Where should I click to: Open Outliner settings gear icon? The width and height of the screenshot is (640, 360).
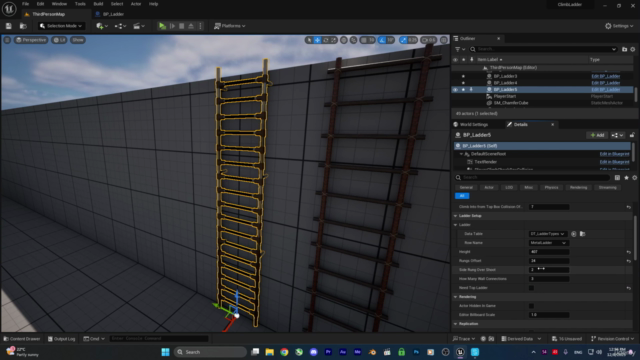click(633, 49)
